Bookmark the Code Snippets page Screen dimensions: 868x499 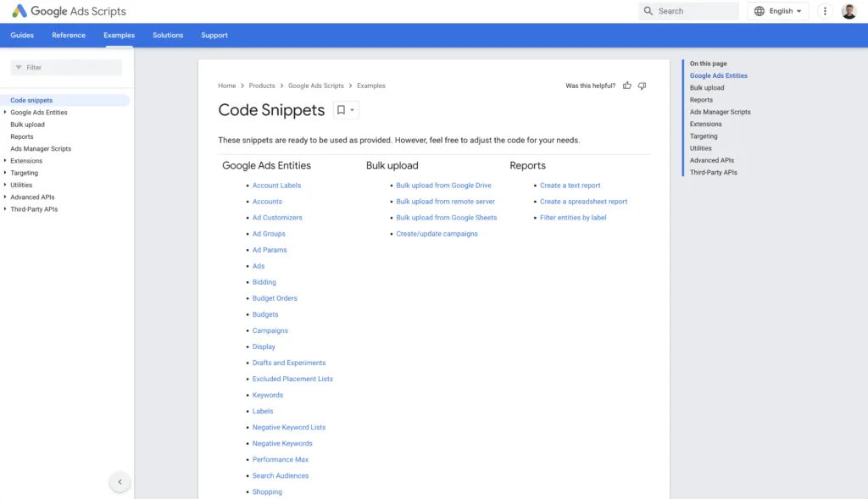tap(339, 110)
